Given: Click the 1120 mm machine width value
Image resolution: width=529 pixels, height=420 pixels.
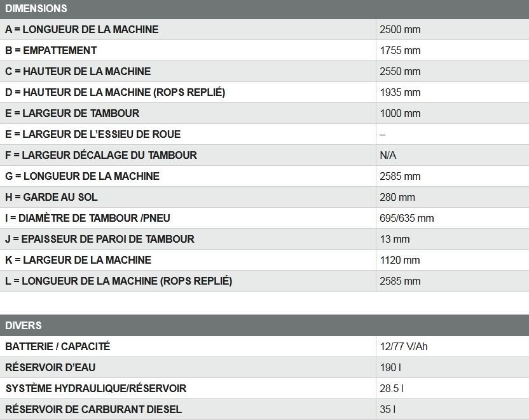Looking at the screenshot, I should coord(400,260).
